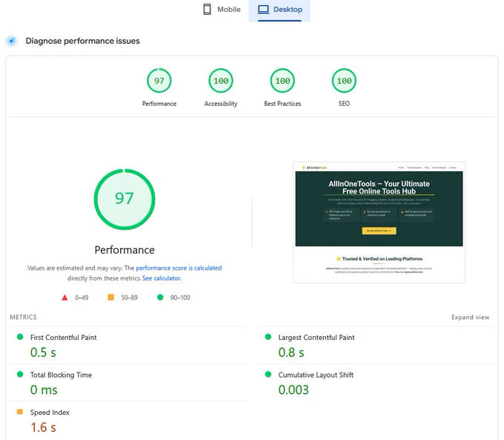
Task: Click the Diagnose performance issues heading
Action: point(82,41)
